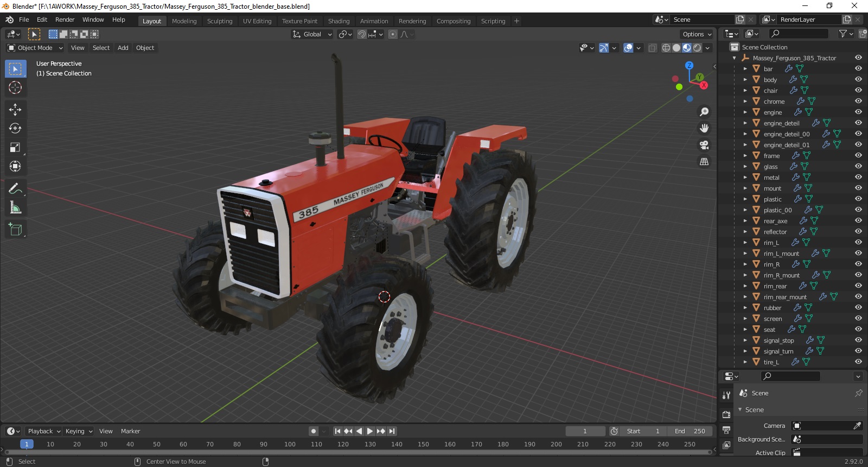The height and width of the screenshot is (467, 868).
Task: Click the outliner filter funnel icon
Action: pyautogui.click(x=843, y=34)
